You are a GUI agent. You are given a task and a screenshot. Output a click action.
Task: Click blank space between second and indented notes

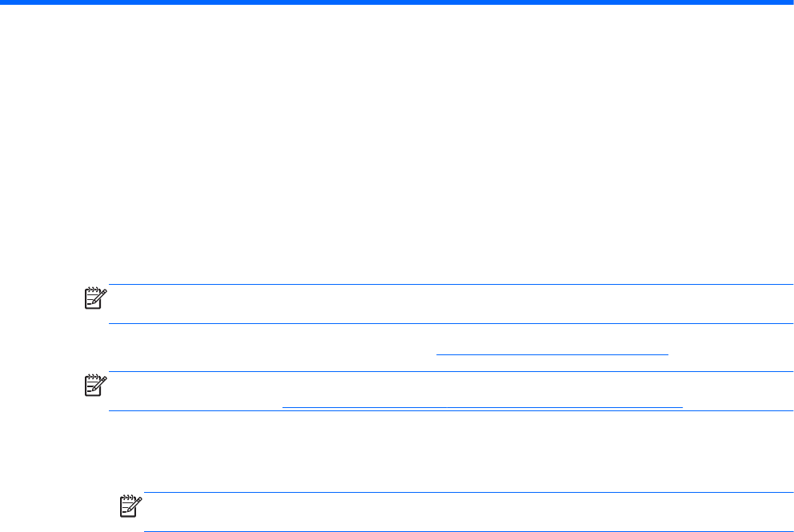click(397, 452)
